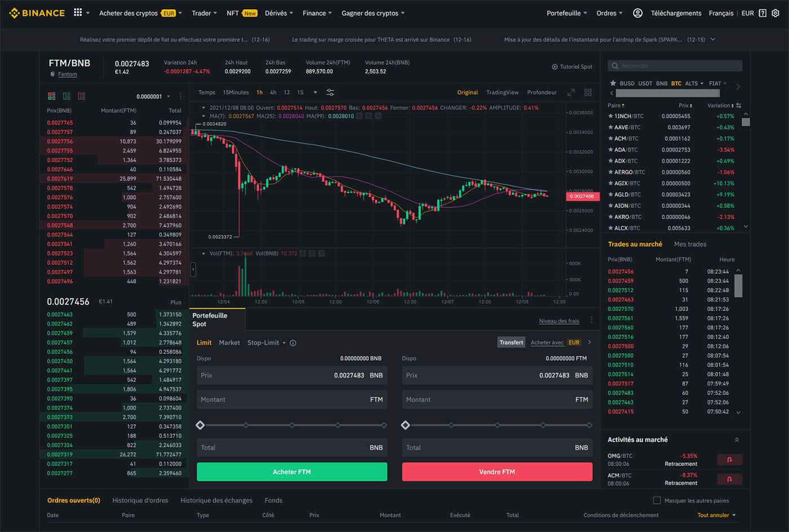Open the Niveau des frais link
The width and height of the screenshot is (789, 532).
click(559, 321)
